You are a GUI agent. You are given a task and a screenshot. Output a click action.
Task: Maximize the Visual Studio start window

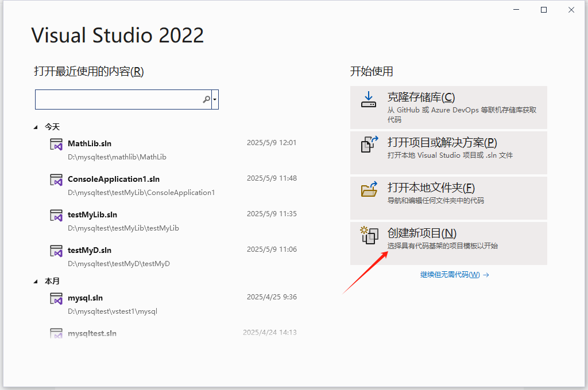[x=544, y=10]
